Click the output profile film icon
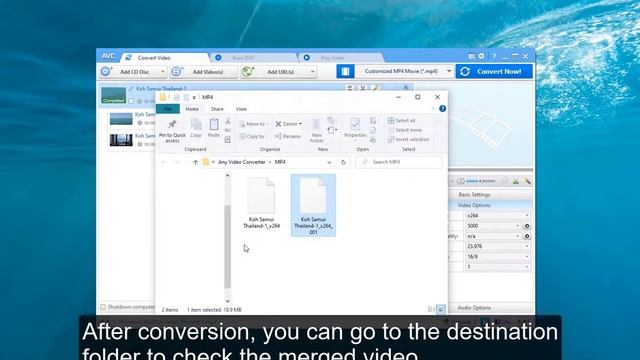Viewport: 640px width, 360px height. tap(345, 71)
